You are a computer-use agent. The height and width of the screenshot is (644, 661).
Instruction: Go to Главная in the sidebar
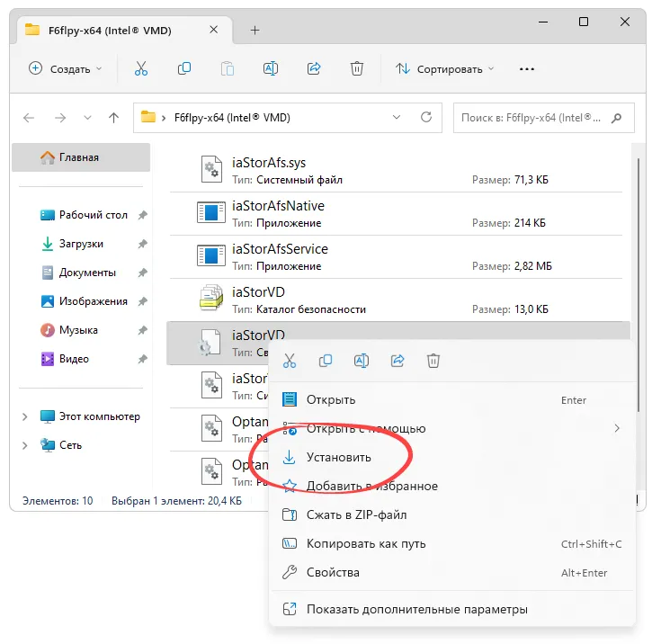(81, 157)
